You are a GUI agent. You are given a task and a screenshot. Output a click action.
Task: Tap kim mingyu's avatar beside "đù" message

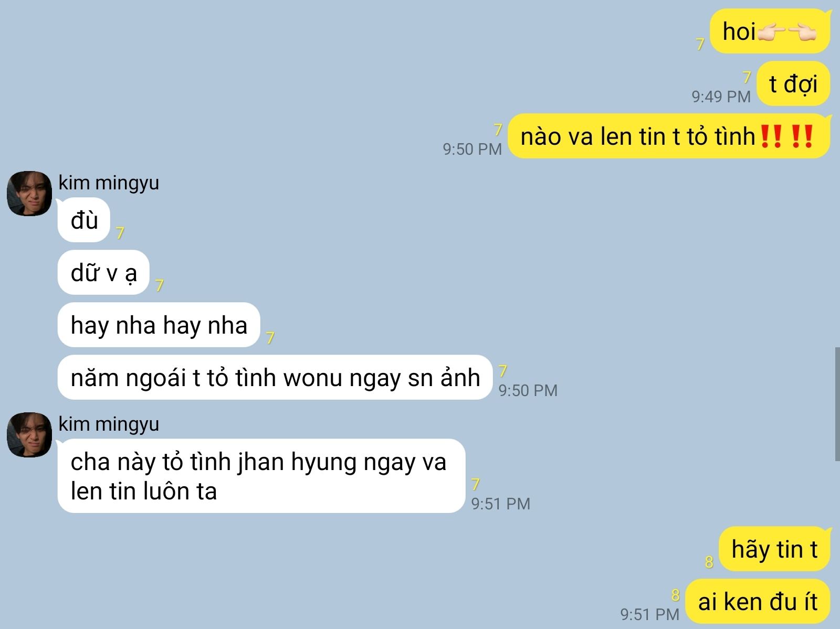coord(29,193)
